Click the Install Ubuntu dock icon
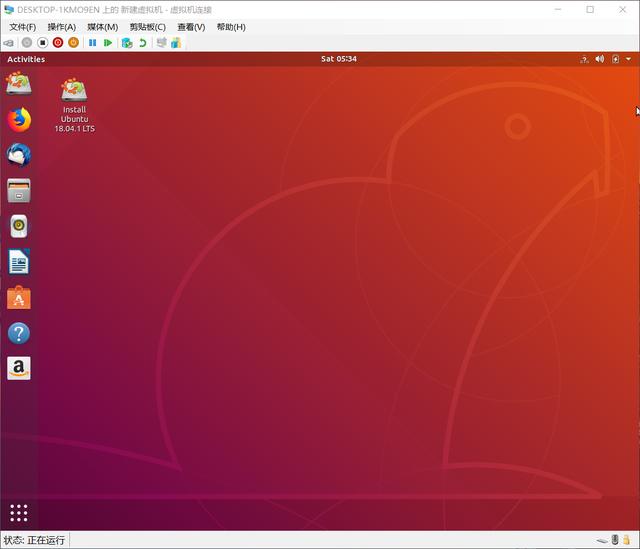Viewport: 640px width, 549px height. click(x=19, y=84)
